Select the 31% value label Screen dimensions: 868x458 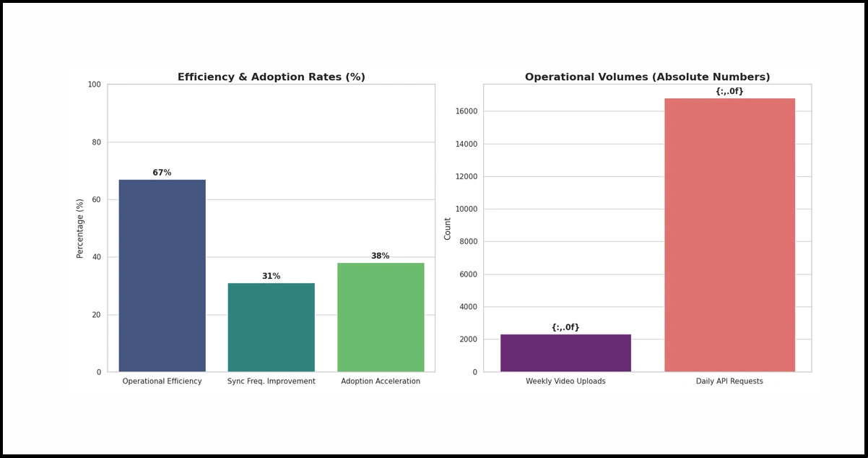271,276
